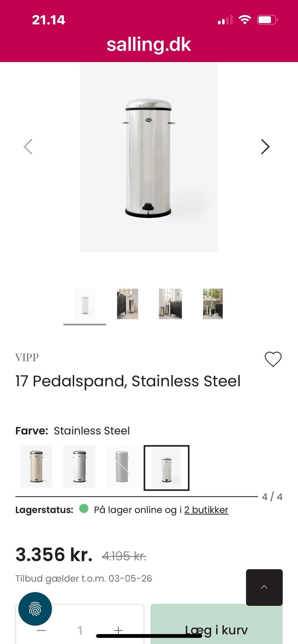Tap the salling.dk address bar
The width and height of the screenshot is (298, 644).
point(149,44)
